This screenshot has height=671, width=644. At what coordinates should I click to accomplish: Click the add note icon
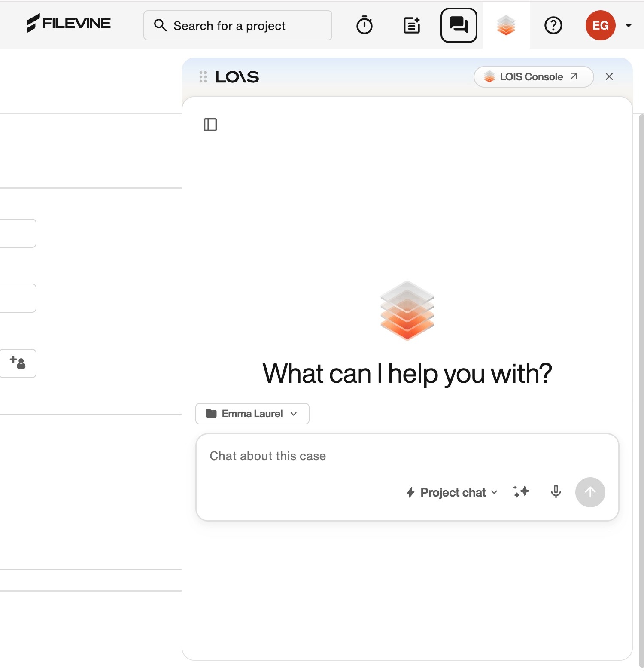[412, 25]
